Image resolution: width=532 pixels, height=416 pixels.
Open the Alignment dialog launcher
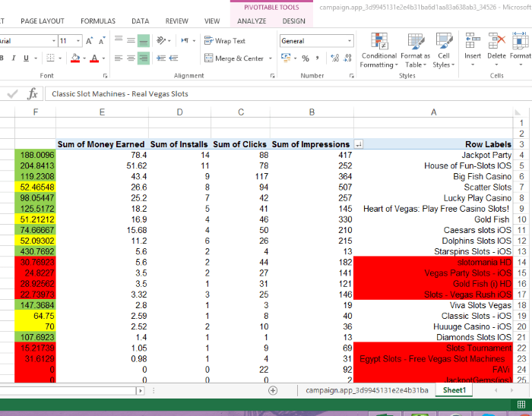point(272,76)
